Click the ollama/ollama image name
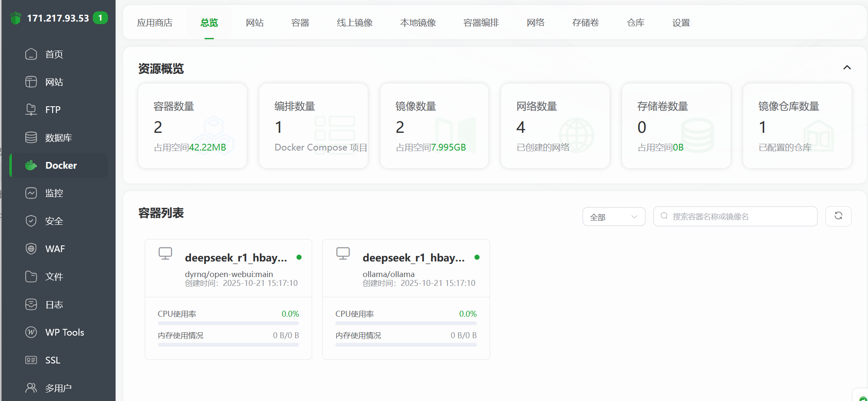The width and height of the screenshot is (868, 401). pos(388,274)
